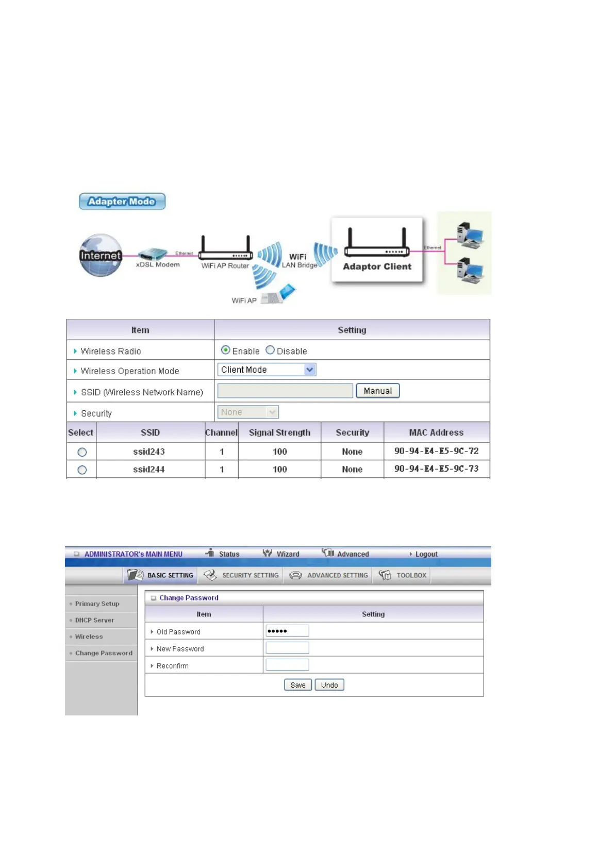Image resolution: width=614 pixels, height=868 pixels.
Task: Click the Reconfirm password field
Action: coord(287,665)
